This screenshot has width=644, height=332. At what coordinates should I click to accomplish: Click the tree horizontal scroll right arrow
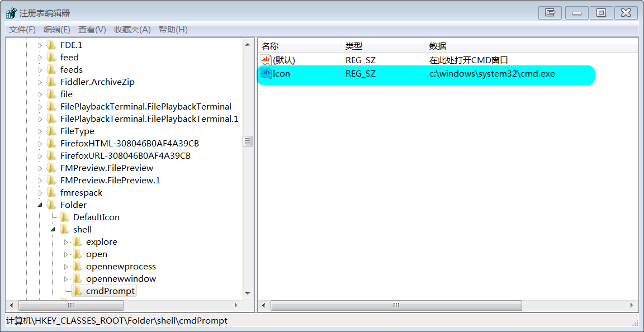pyautogui.click(x=236, y=305)
